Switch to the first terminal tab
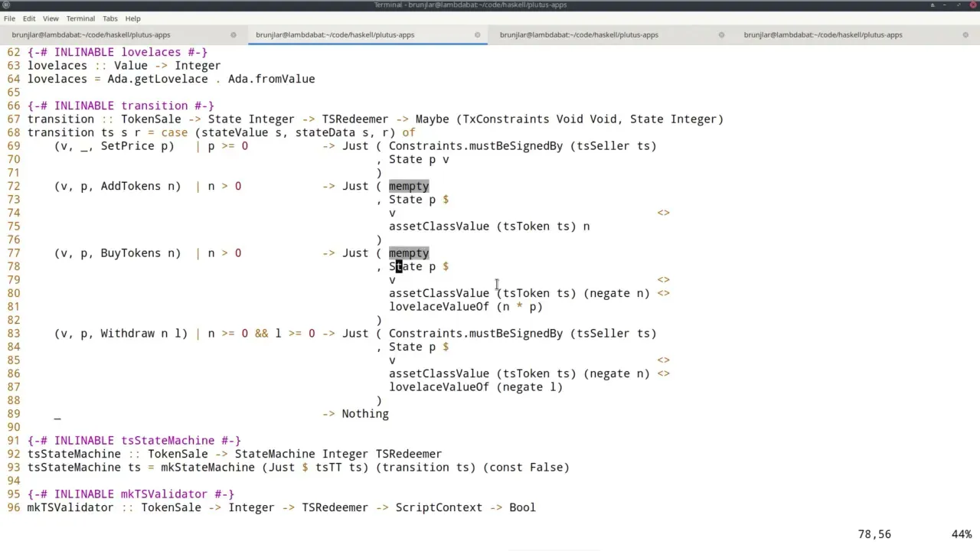 tap(91, 34)
